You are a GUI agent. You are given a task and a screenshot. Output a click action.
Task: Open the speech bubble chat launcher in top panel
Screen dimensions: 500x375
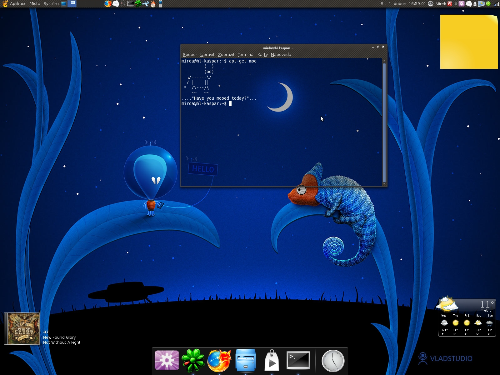pyautogui.click(x=115, y=4)
